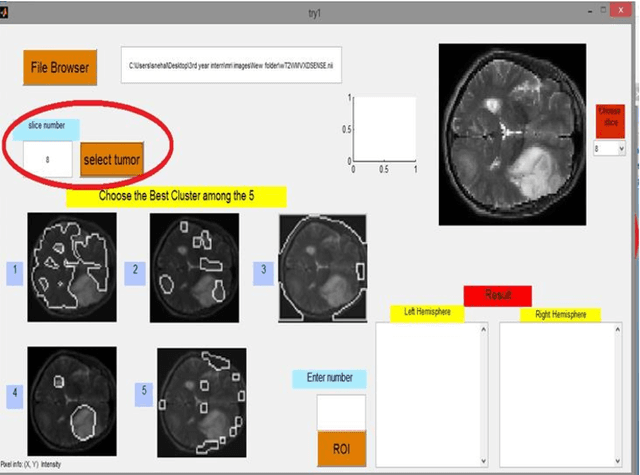Click the cluster label 3
The height and width of the screenshot is (475, 640).
point(263,273)
